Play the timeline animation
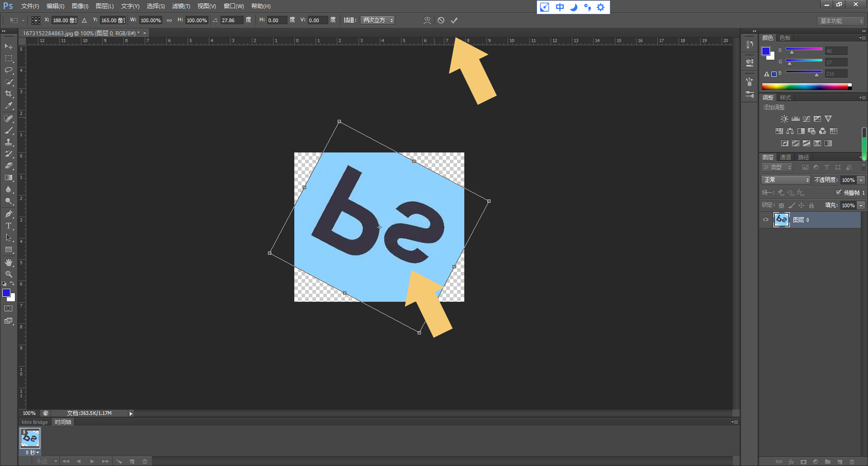The width and height of the screenshot is (868, 466). click(x=92, y=461)
